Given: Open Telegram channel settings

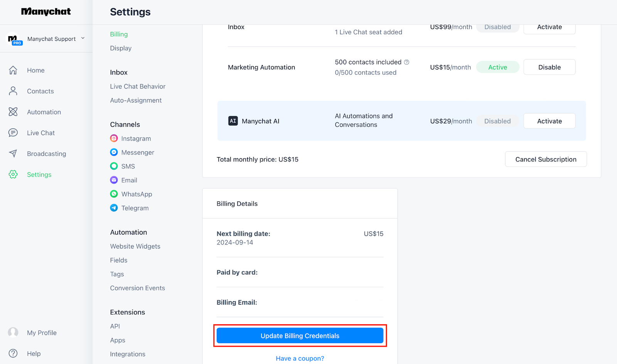Looking at the screenshot, I should point(135,208).
